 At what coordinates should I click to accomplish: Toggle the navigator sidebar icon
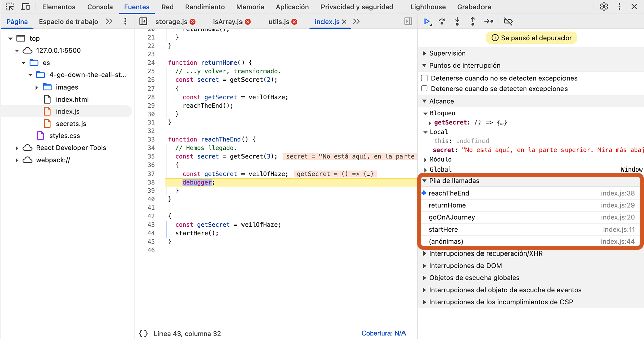(143, 22)
